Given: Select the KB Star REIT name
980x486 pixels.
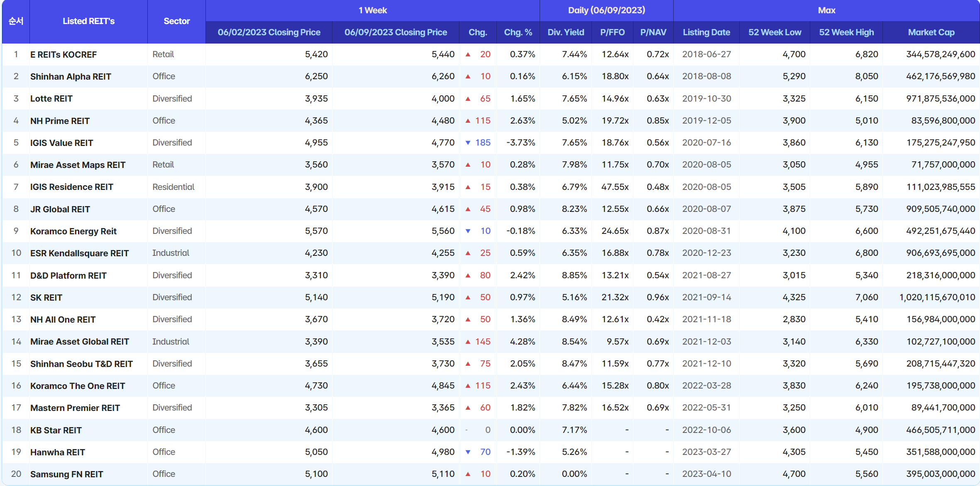Looking at the screenshot, I should [x=56, y=430].
